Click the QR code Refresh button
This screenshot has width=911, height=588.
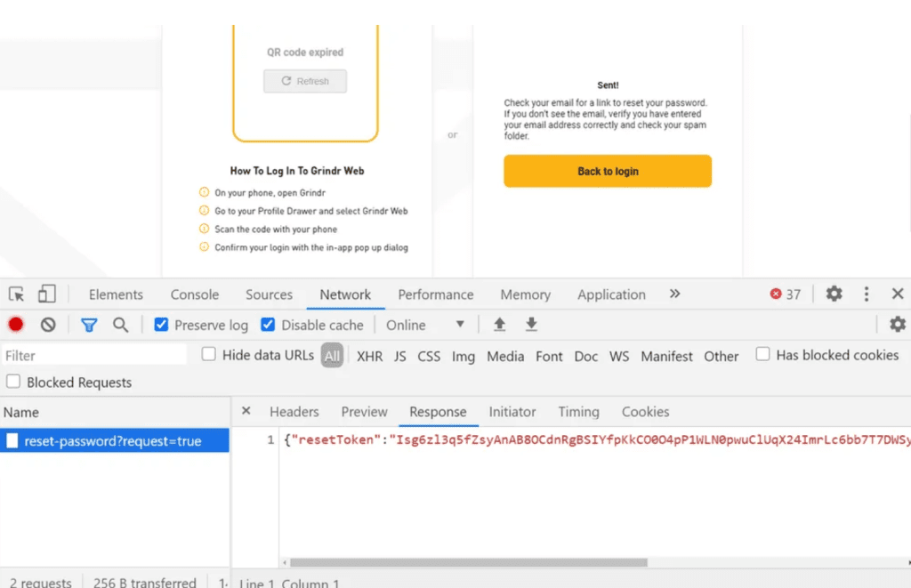(305, 81)
